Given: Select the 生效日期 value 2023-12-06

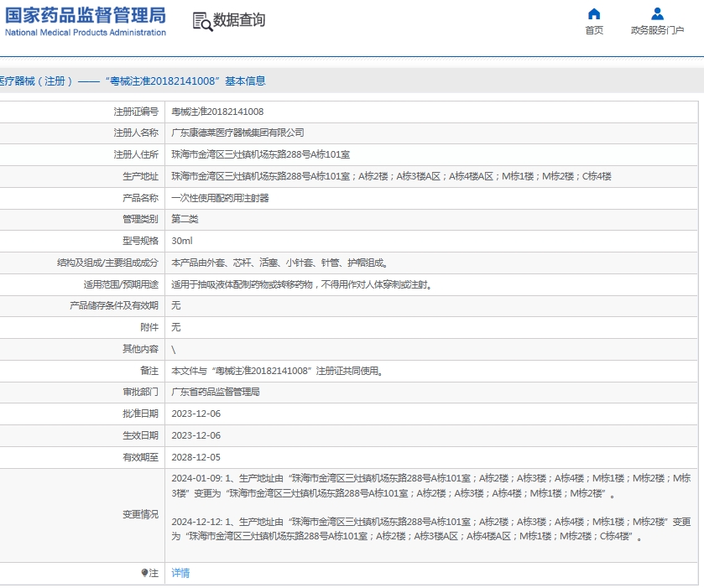Looking at the screenshot, I should point(196,435).
